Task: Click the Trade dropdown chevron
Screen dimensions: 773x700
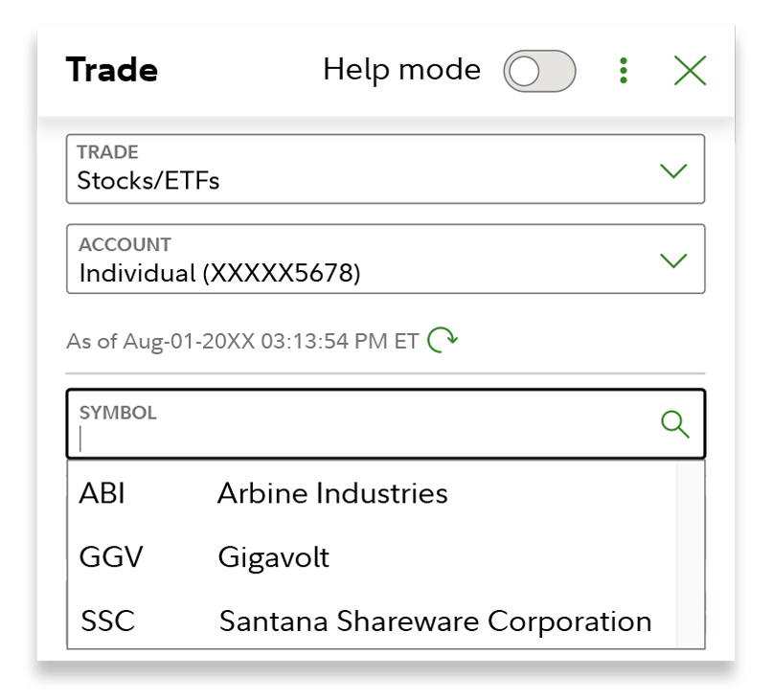Action: pos(674,169)
